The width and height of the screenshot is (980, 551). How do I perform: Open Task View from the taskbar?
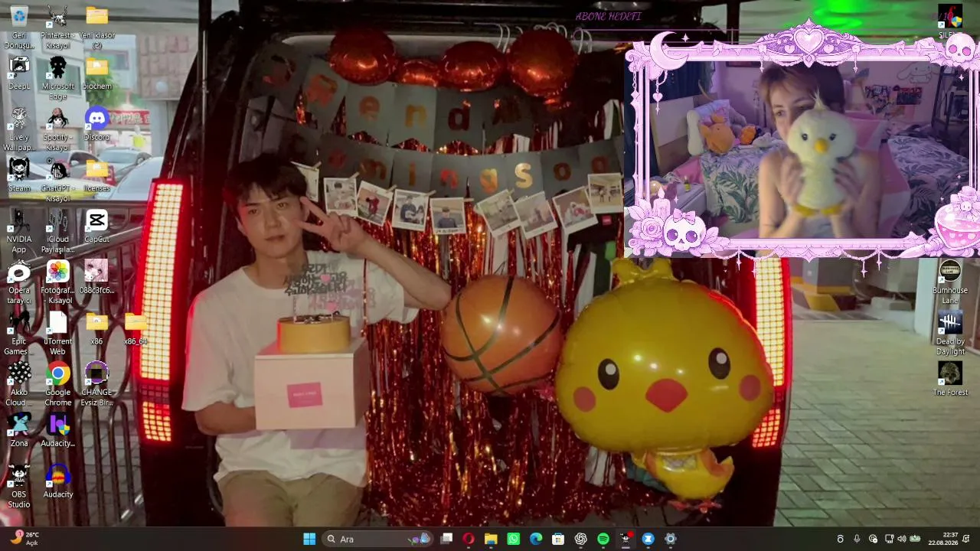click(446, 539)
